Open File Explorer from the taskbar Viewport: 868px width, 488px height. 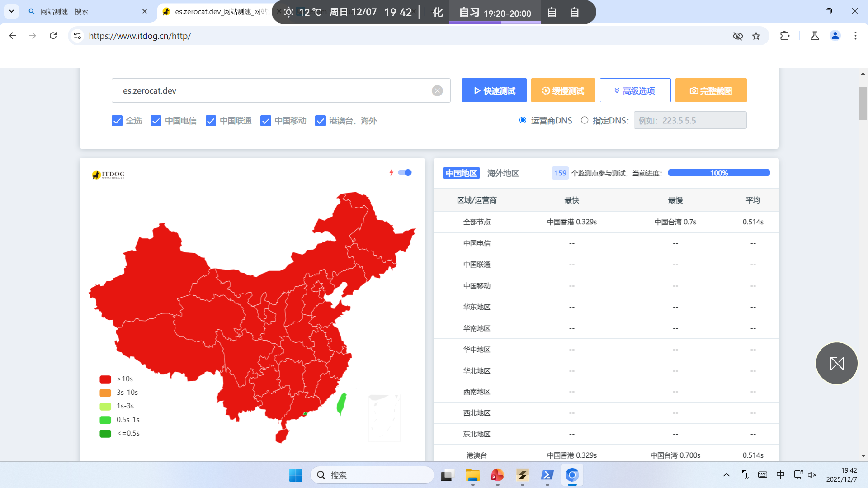472,475
